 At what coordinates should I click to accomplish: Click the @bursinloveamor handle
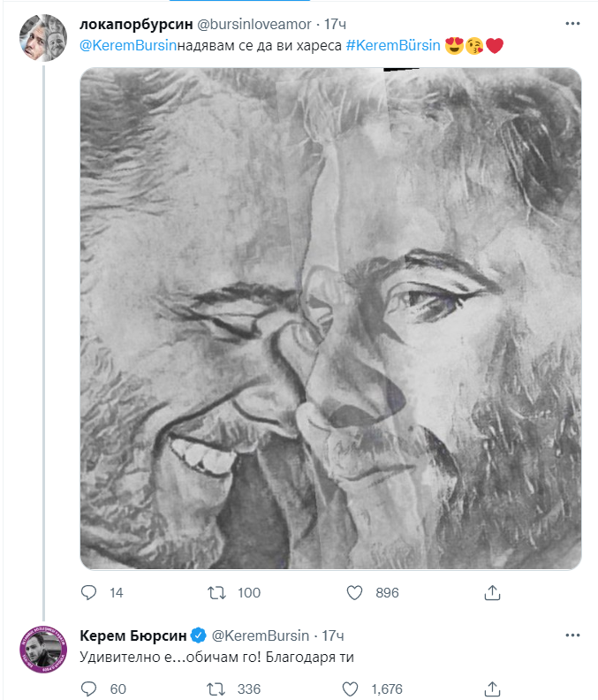254,23
